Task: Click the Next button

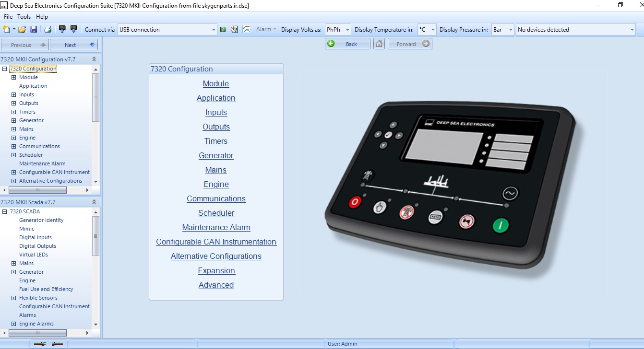Action: click(74, 45)
